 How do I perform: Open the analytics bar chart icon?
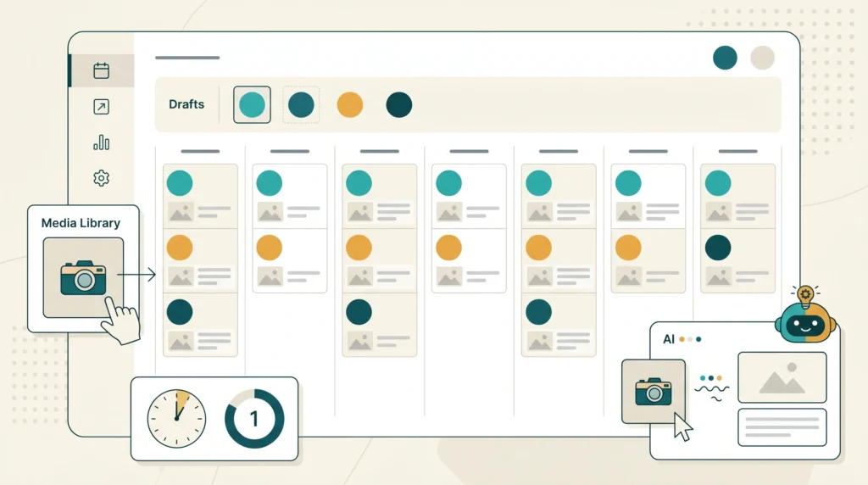point(102,142)
